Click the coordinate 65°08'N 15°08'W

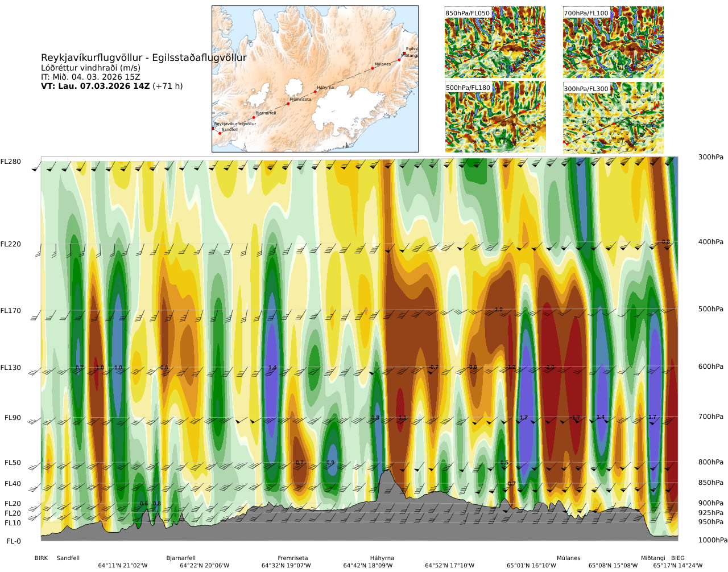click(613, 566)
